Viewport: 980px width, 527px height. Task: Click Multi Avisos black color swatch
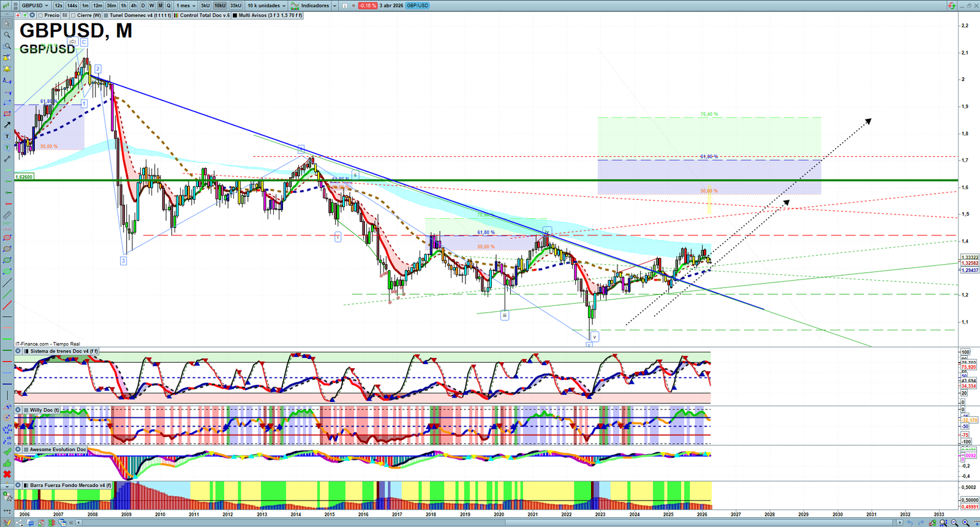click(235, 15)
